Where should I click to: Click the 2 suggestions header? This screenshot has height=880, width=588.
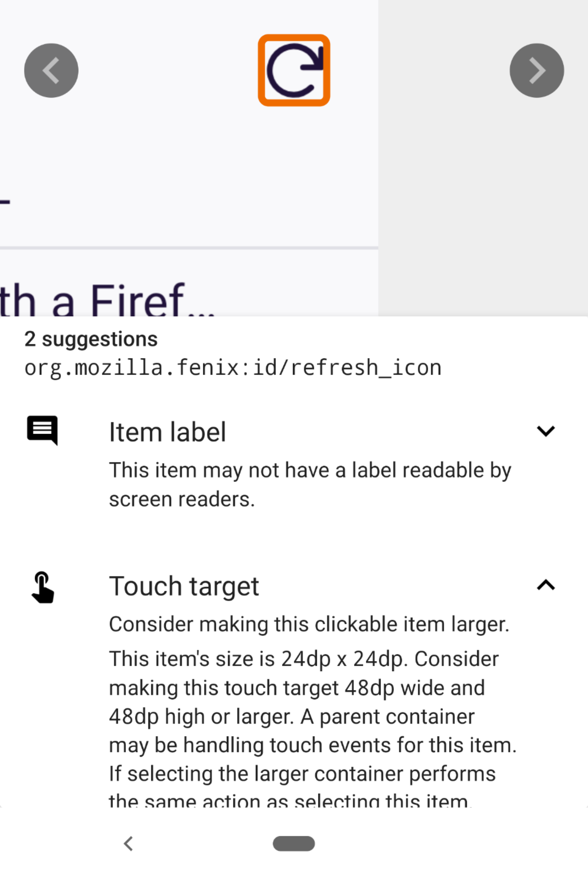91,339
